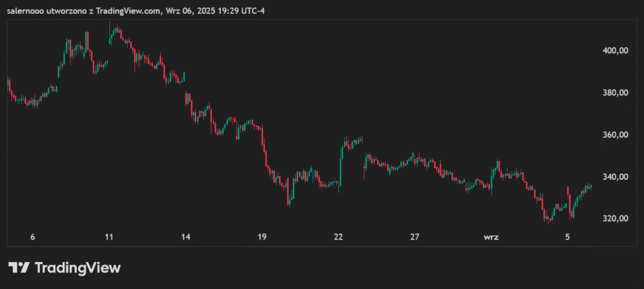
Task: Select the 360,00 price axis label
Action: [x=616, y=134]
